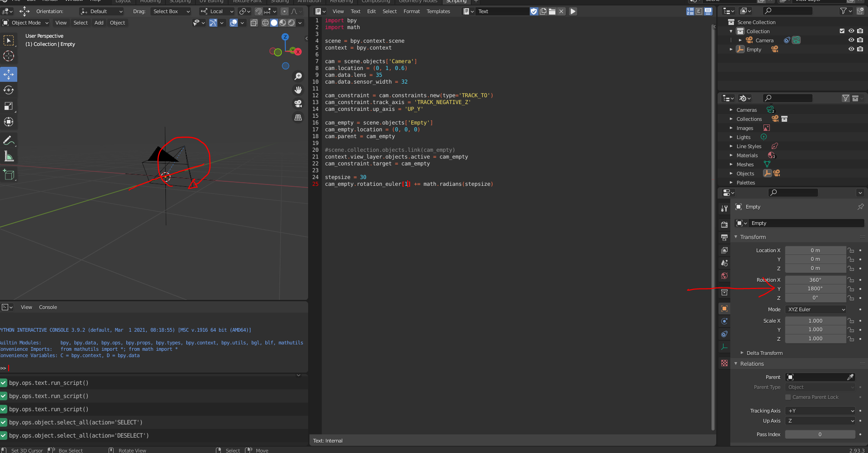The height and width of the screenshot is (453, 868).
Task: Open the Format menu in text editor
Action: click(412, 11)
